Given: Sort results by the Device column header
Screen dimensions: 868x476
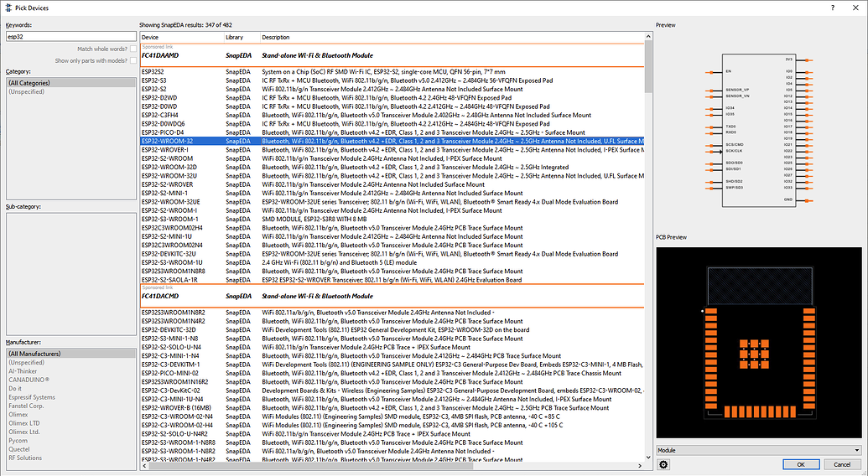Looking at the screenshot, I should (x=181, y=38).
